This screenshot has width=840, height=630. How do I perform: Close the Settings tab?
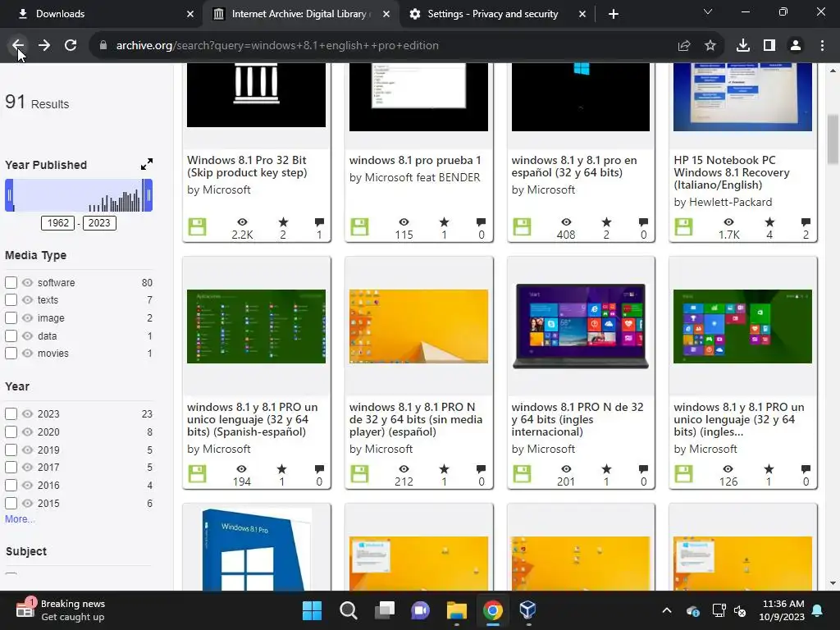pos(582,14)
